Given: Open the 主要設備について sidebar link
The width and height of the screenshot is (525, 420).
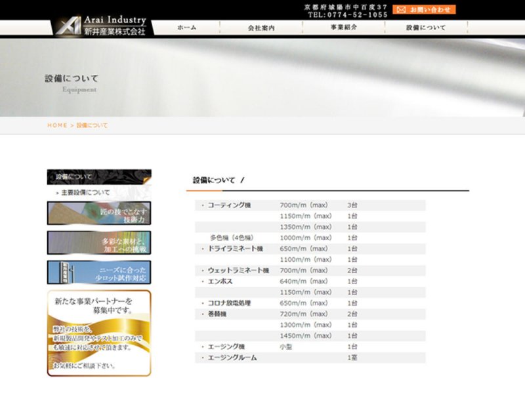Looking at the screenshot, I should tap(85, 193).
